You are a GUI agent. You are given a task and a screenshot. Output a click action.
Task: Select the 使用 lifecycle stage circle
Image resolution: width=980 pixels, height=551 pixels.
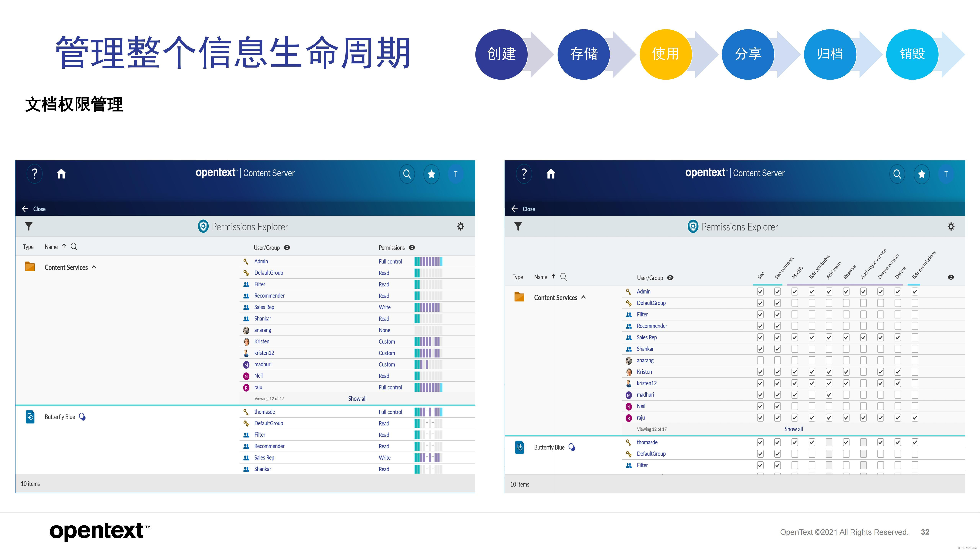pos(665,54)
